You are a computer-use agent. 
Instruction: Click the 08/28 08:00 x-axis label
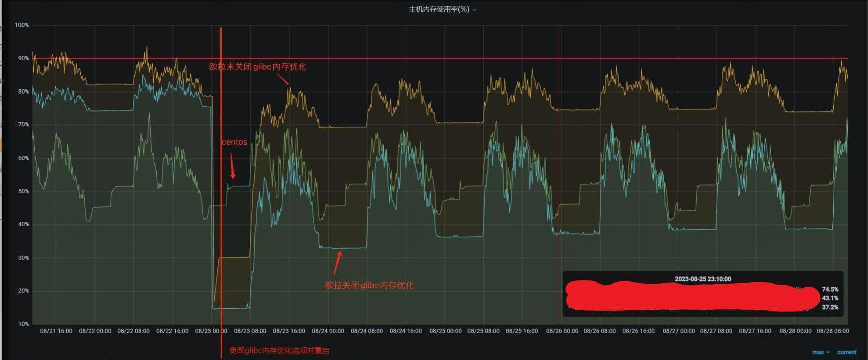[x=833, y=331]
